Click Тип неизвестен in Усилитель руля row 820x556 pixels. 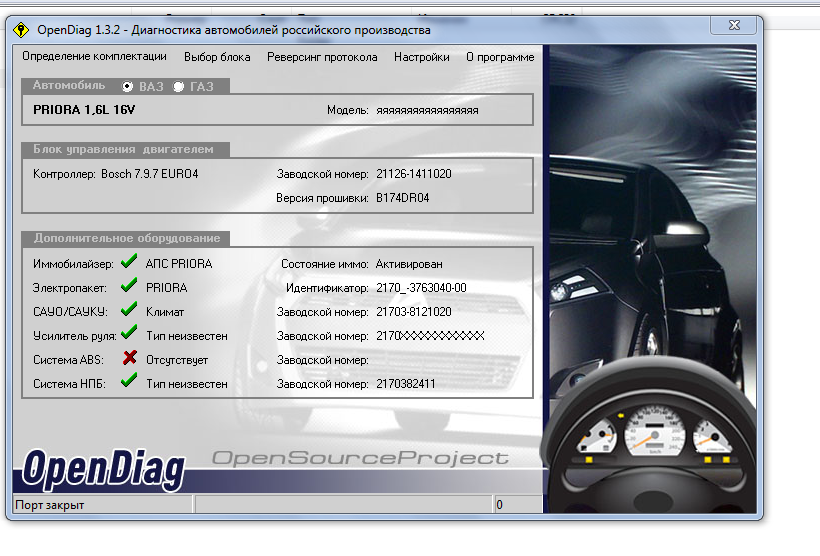click(x=187, y=336)
